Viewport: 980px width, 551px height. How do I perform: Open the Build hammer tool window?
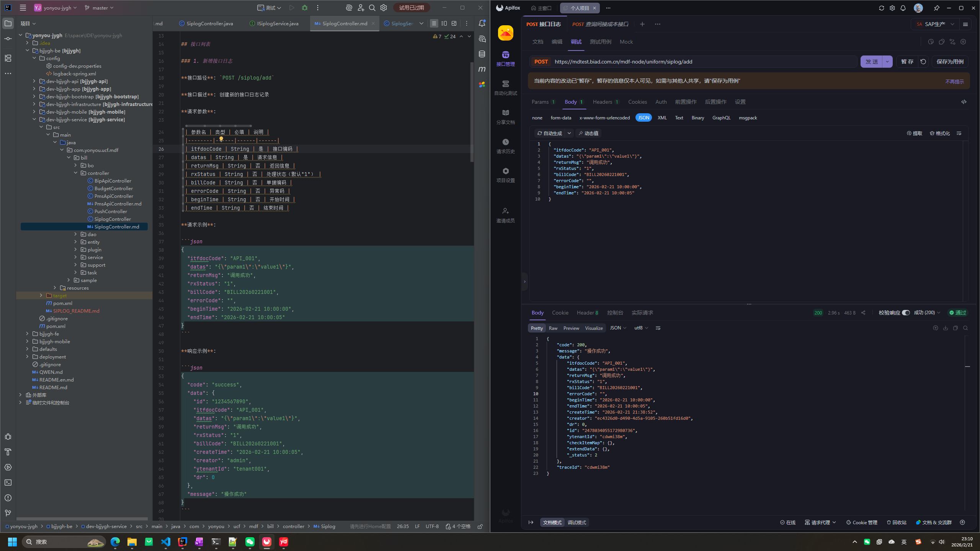(x=8, y=452)
